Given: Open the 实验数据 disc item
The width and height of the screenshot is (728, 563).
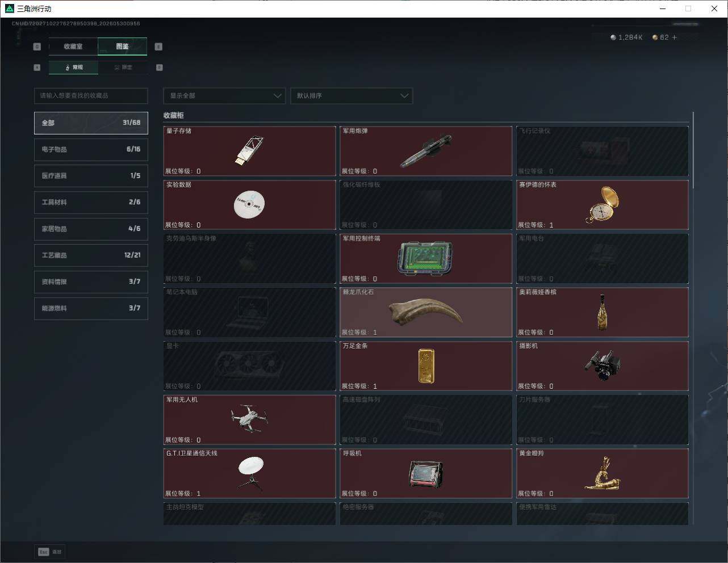Looking at the screenshot, I should [249, 205].
